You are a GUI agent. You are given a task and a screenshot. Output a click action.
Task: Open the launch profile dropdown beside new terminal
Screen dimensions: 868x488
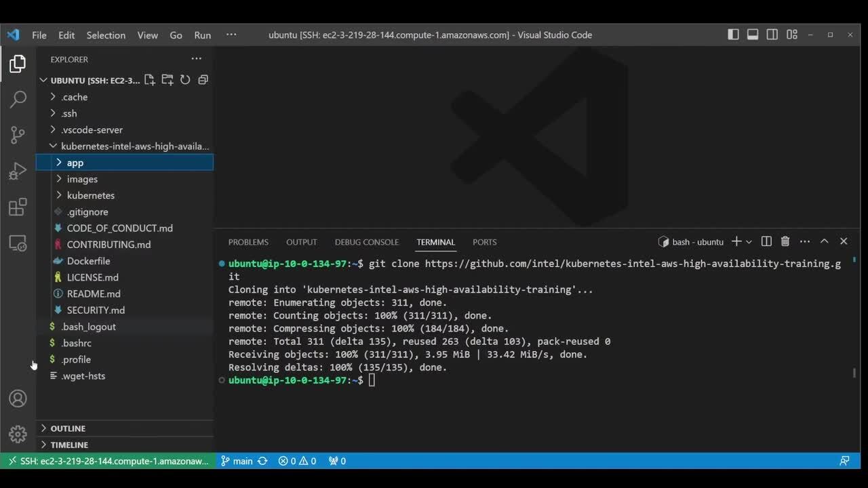(x=749, y=242)
